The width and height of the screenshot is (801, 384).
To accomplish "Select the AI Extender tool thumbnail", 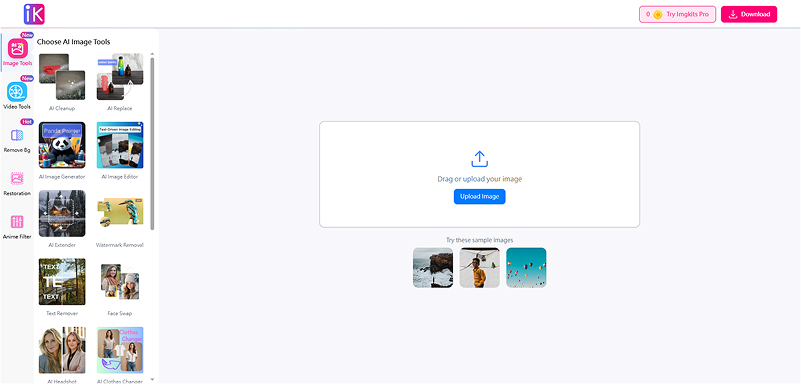I will [x=62, y=213].
